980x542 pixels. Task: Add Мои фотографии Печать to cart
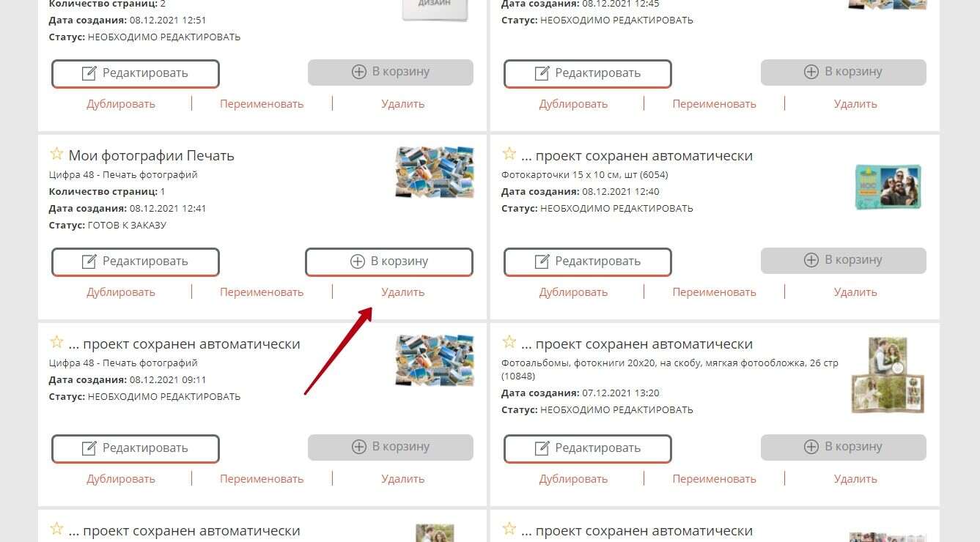click(x=389, y=262)
